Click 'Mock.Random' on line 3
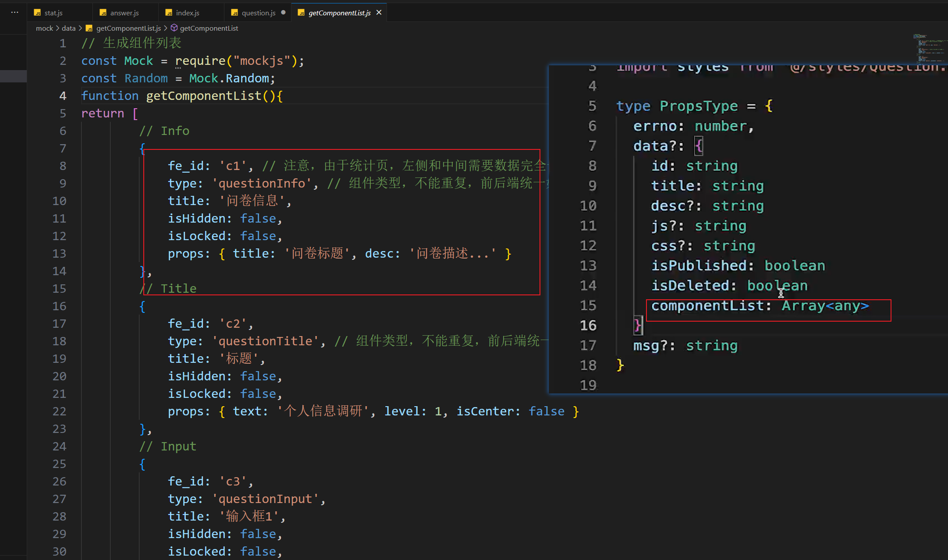 tap(229, 78)
